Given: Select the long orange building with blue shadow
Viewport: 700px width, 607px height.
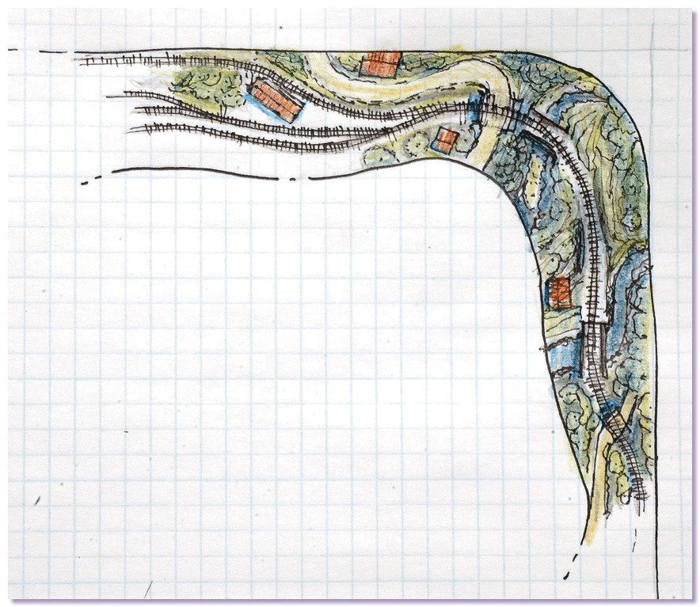Looking at the screenshot, I should [x=276, y=101].
